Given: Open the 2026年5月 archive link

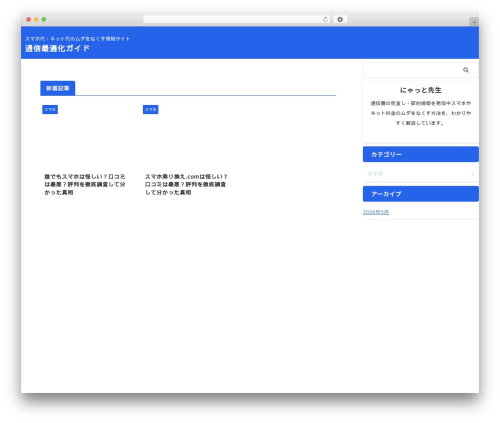Looking at the screenshot, I should coord(376,212).
